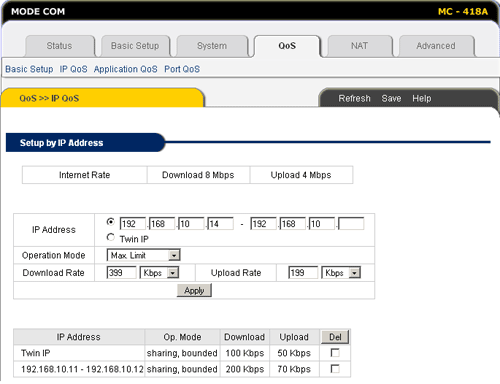Click the 192.168.10.11 - 192.168.10.12 cell
The width and height of the screenshot is (500, 384).
coord(79,369)
